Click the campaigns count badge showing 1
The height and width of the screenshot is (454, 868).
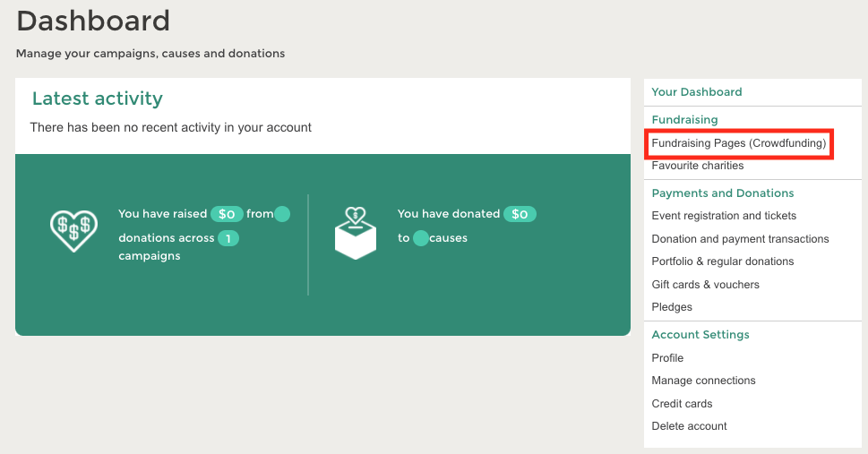(x=228, y=238)
